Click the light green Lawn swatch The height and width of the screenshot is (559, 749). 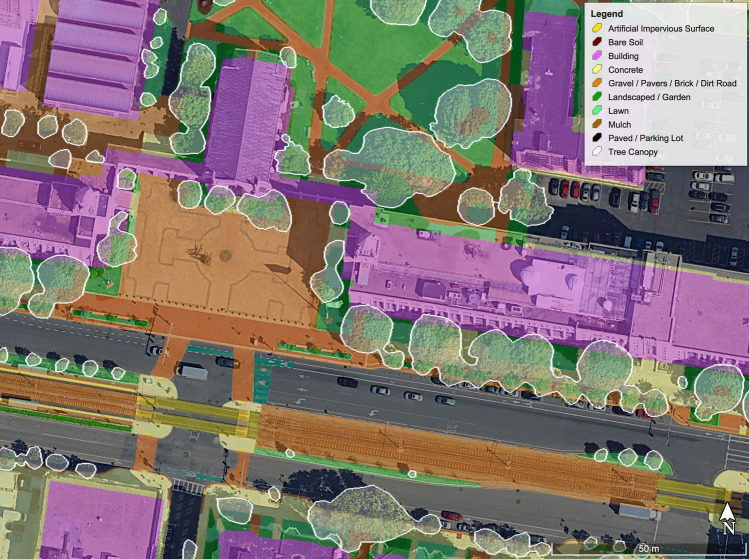597,111
